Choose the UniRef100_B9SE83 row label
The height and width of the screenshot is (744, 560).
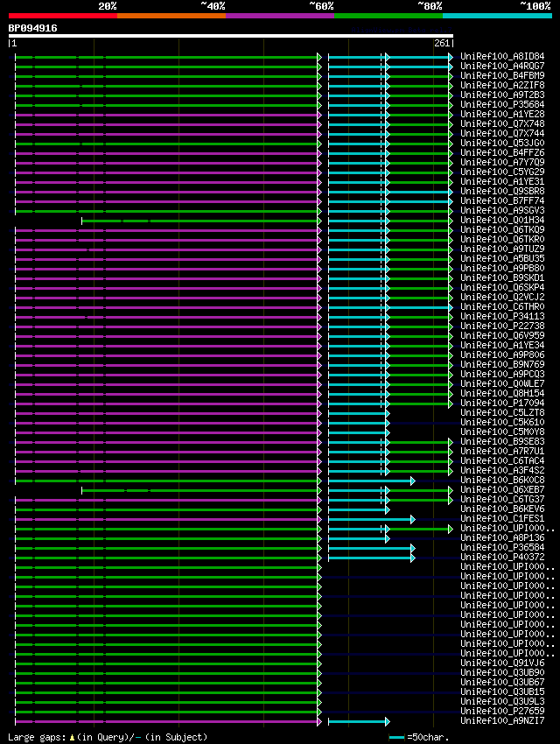pos(502,441)
